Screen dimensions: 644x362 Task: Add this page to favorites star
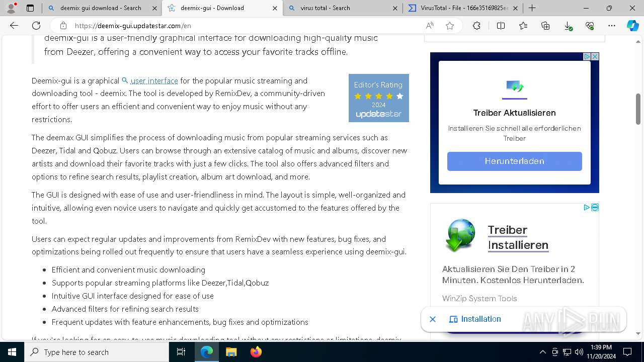click(450, 26)
